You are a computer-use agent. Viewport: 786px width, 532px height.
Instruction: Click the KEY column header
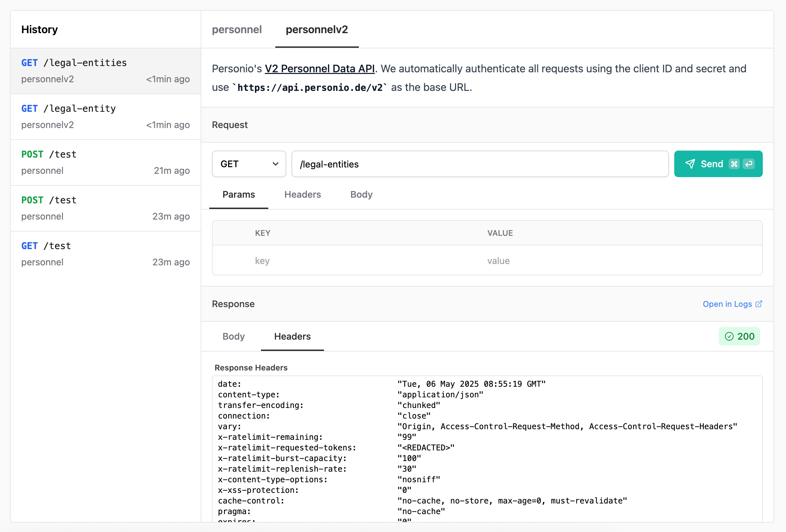tap(262, 233)
